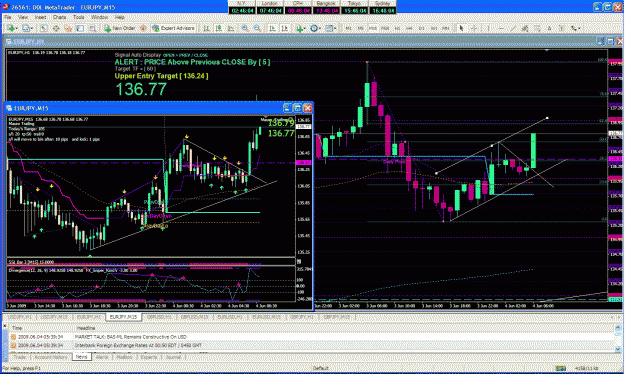Image resolution: width=625 pixels, height=374 pixels.
Task: Expand the Arrows tool dropdown arrow
Action: tap(579, 28)
